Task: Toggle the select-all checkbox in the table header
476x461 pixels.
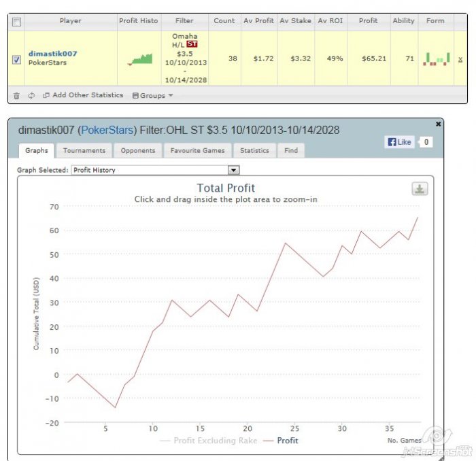Action: (16, 22)
